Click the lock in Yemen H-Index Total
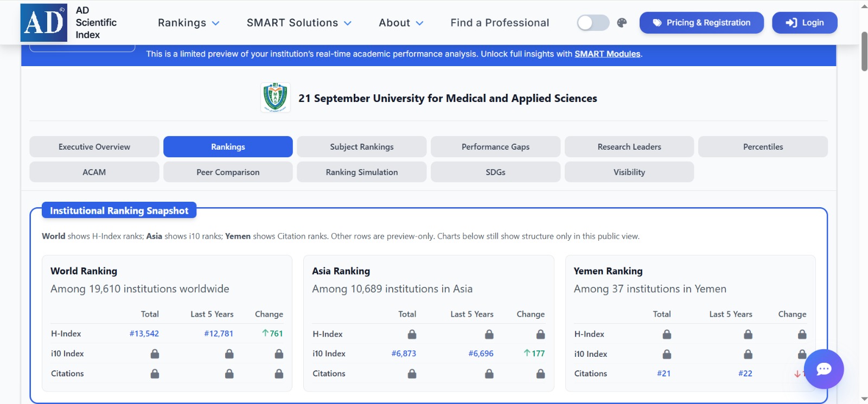 (x=667, y=334)
